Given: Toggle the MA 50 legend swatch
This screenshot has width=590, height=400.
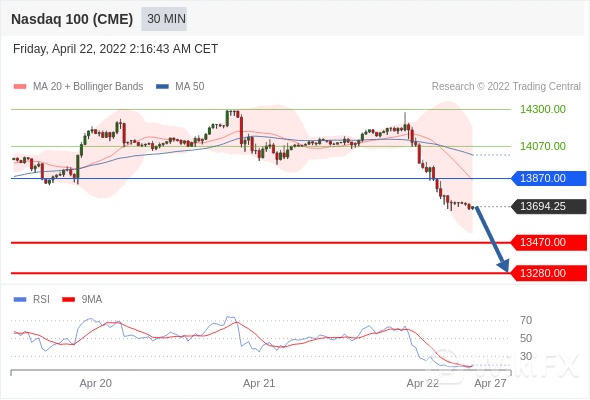Looking at the screenshot, I should point(163,87).
